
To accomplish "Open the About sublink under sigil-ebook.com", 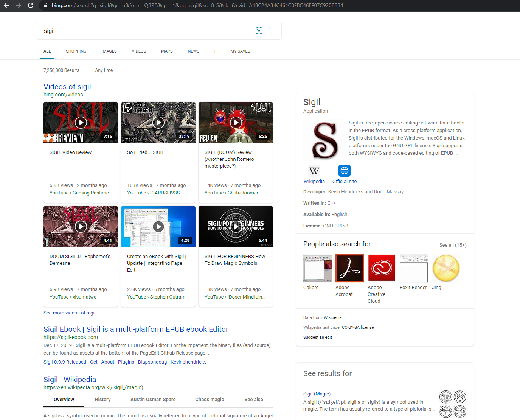I will click(108, 362).
